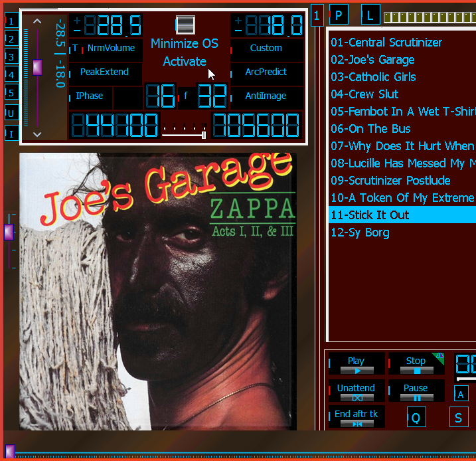This screenshot has width=476, height=461.
Task: Select track 12-Sy Borg
Action: pyautogui.click(x=402, y=232)
